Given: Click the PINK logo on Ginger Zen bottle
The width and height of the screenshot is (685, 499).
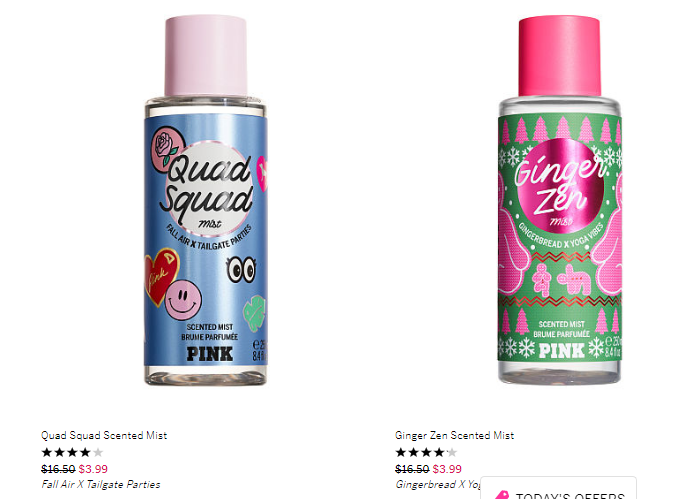Looking at the screenshot, I should [561, 351].
